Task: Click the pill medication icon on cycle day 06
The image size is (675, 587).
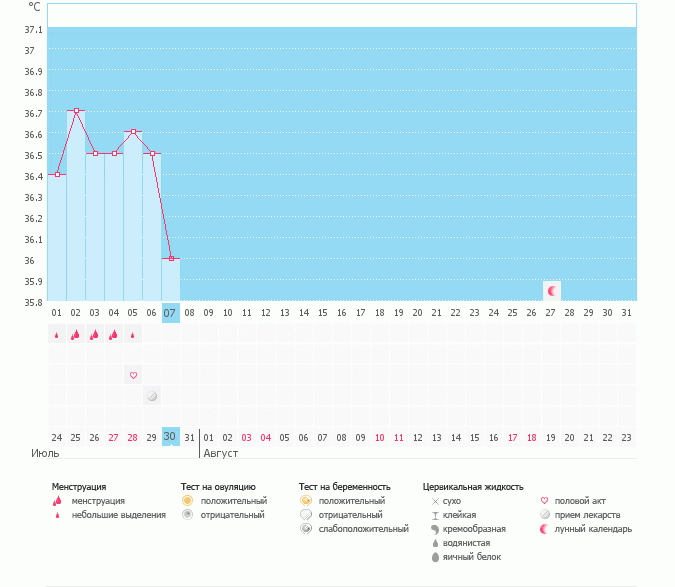Action: (x=151, y=396)
